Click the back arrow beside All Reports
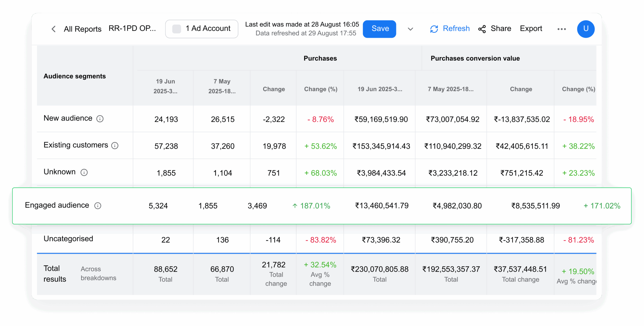The height and width of the screenshot is (326, 644). coord(53,29)
